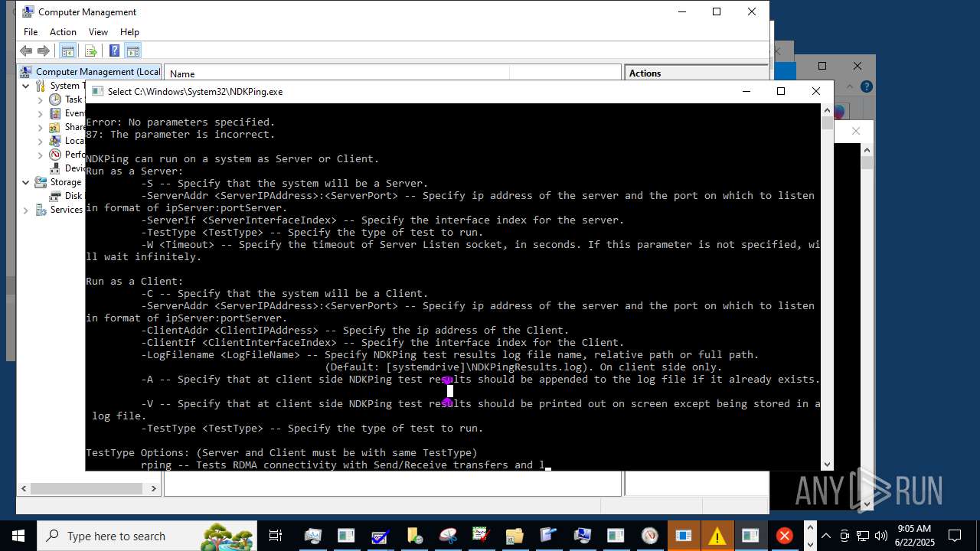Collapse the Storage node
The height and width of the screenshot is (551, 980).
coord(26,182)
